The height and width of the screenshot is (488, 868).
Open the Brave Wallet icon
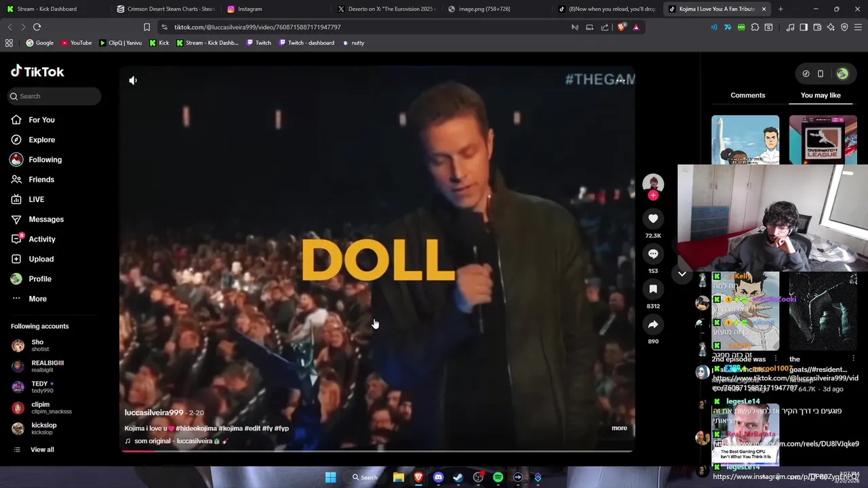pos(817,27)
